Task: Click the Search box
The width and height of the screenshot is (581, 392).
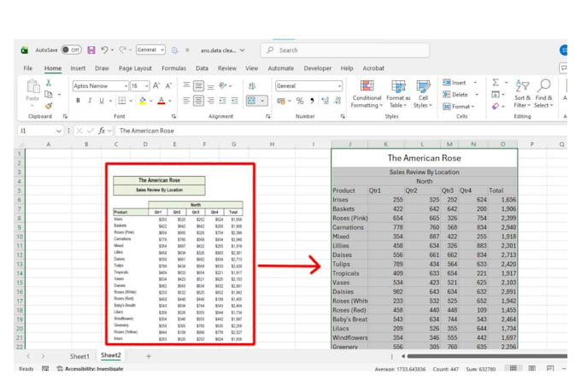Action: tap(345, 50)
